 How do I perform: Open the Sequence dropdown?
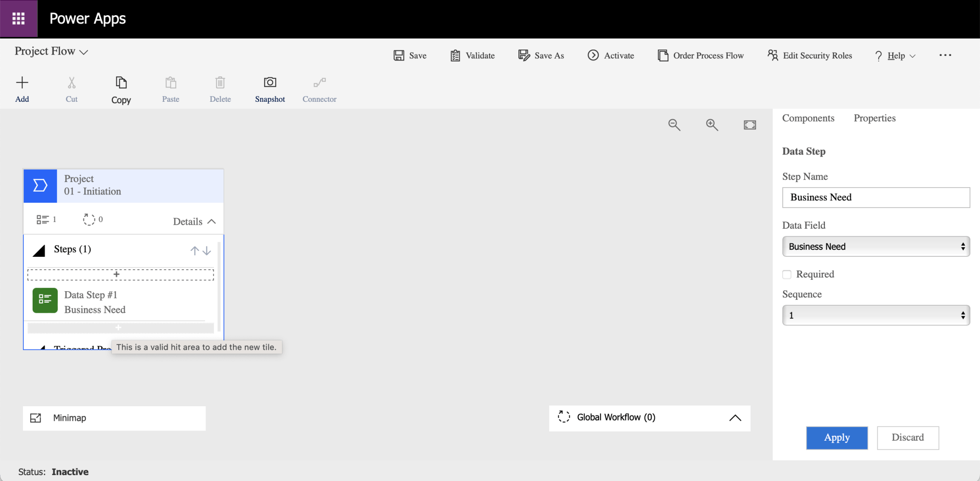[x=875, y=315]
